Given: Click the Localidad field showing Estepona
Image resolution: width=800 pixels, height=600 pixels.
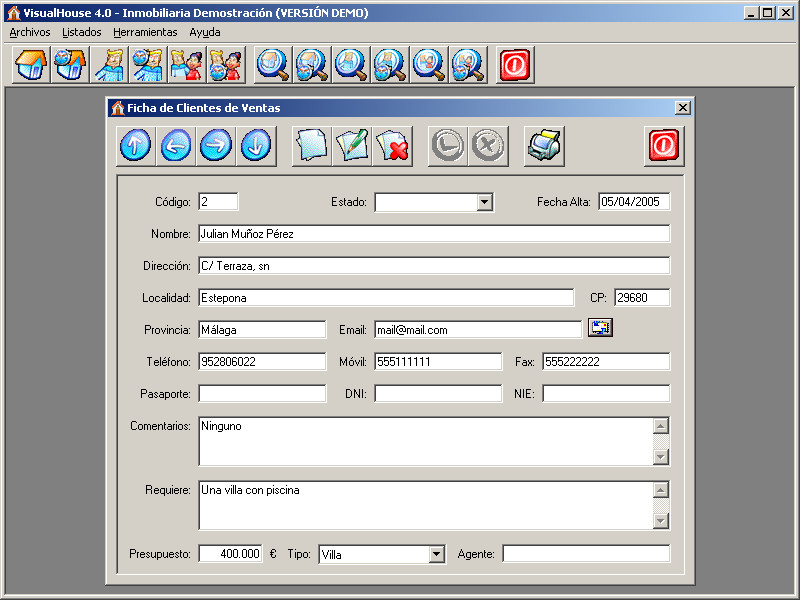Looking at the screenshot, I should point(386,297).
